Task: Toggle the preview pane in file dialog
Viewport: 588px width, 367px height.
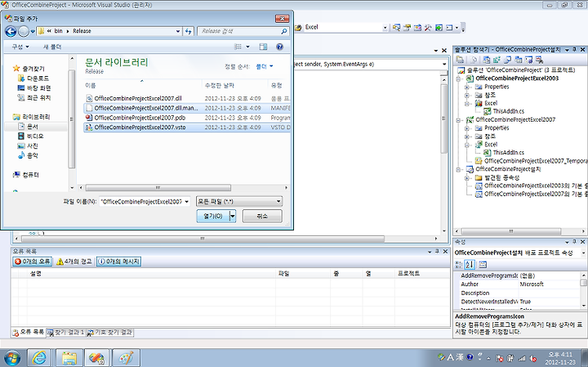Action: point(263,47)
